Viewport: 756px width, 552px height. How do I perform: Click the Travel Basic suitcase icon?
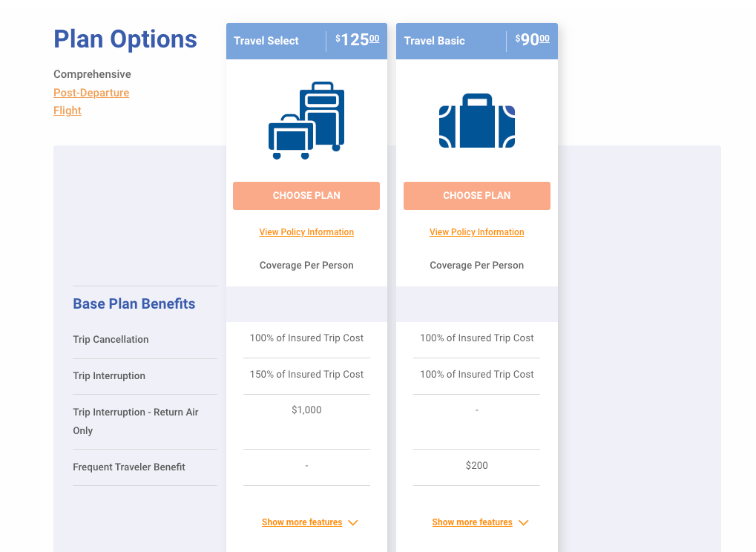476,119
